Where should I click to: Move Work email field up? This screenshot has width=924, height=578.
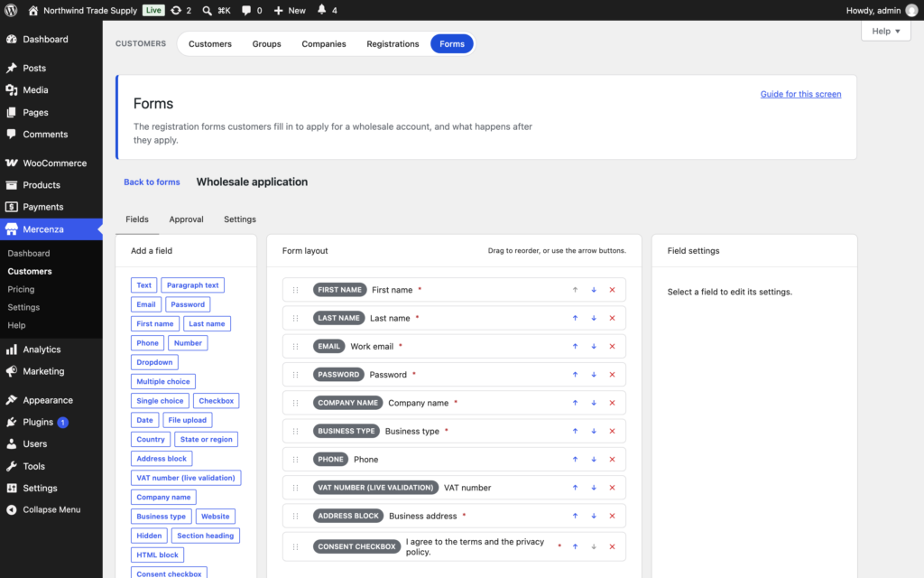[x=575, y=346]
